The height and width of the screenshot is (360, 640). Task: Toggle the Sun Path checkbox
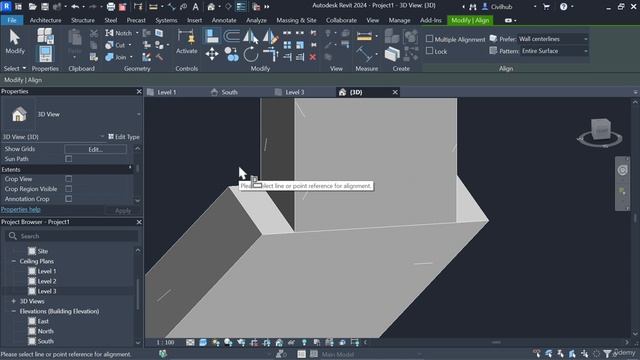pos(69,159)
